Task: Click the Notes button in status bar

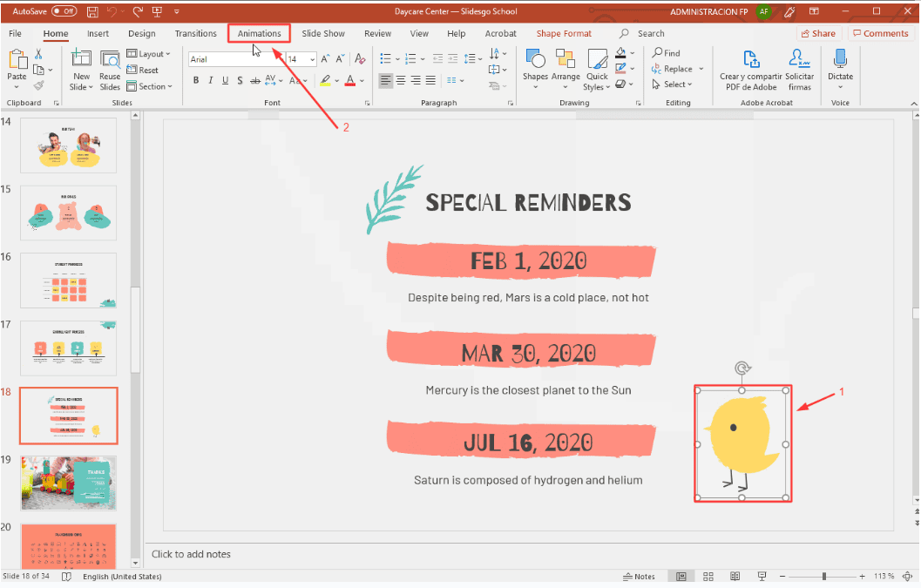Action: pos(639,577)
